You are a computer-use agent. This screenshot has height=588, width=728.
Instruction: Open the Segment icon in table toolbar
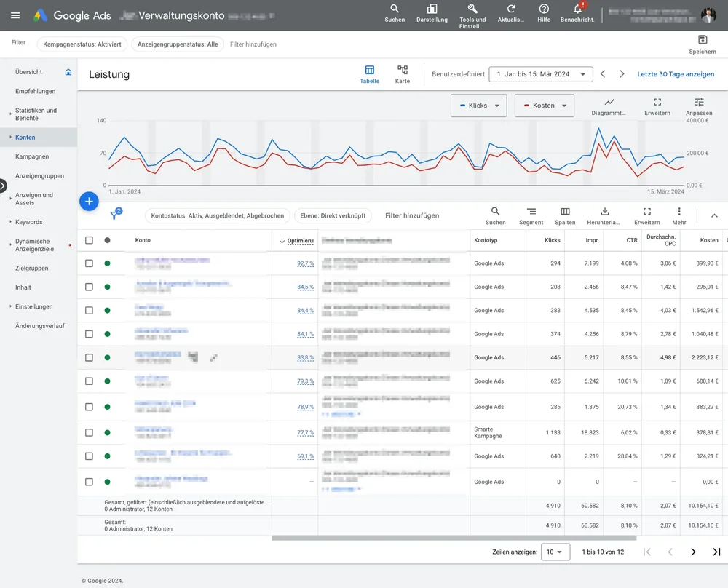(531, 212)
